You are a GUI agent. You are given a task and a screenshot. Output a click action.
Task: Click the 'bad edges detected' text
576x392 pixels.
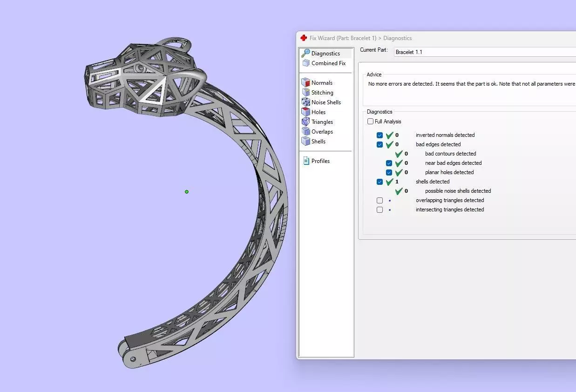(x=438, y=144)
